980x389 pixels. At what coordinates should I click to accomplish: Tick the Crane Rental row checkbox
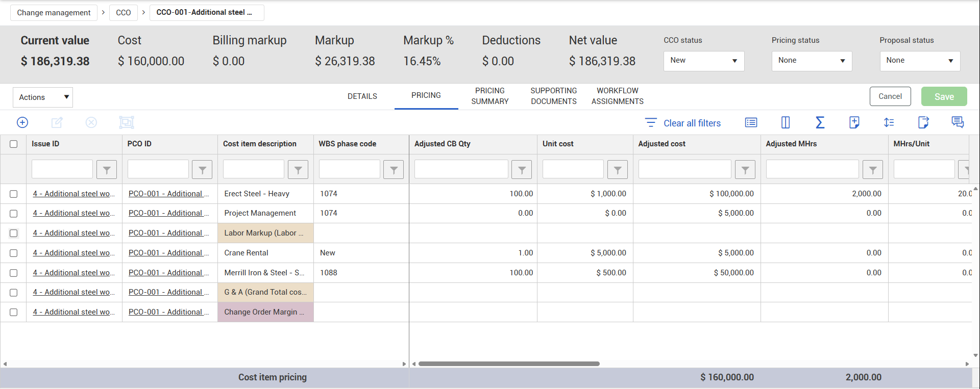[14, 253]
